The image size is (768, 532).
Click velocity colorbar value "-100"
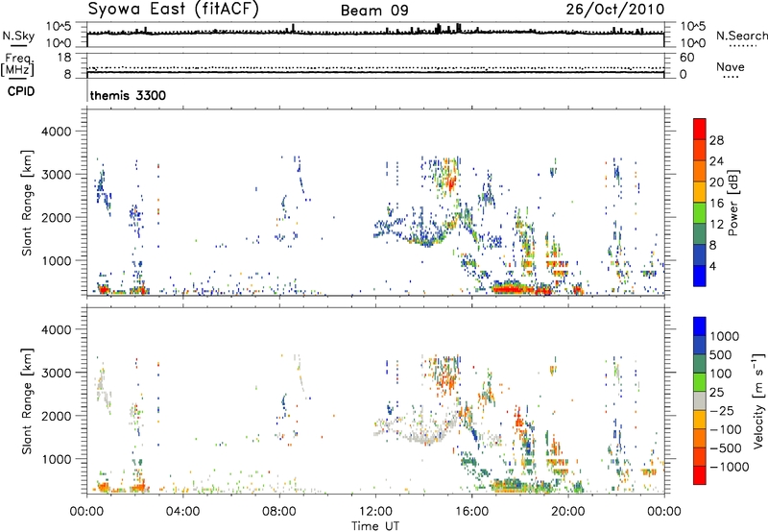click(726, 429)
